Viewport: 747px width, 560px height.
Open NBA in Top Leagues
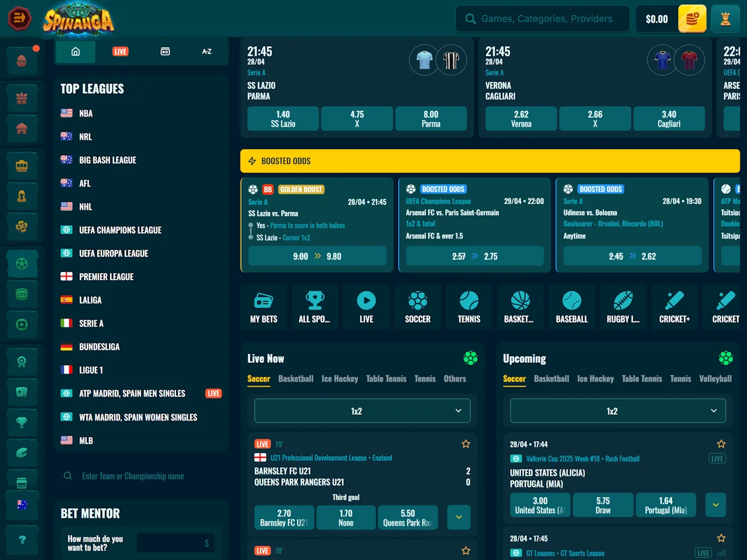click(86, 113)
